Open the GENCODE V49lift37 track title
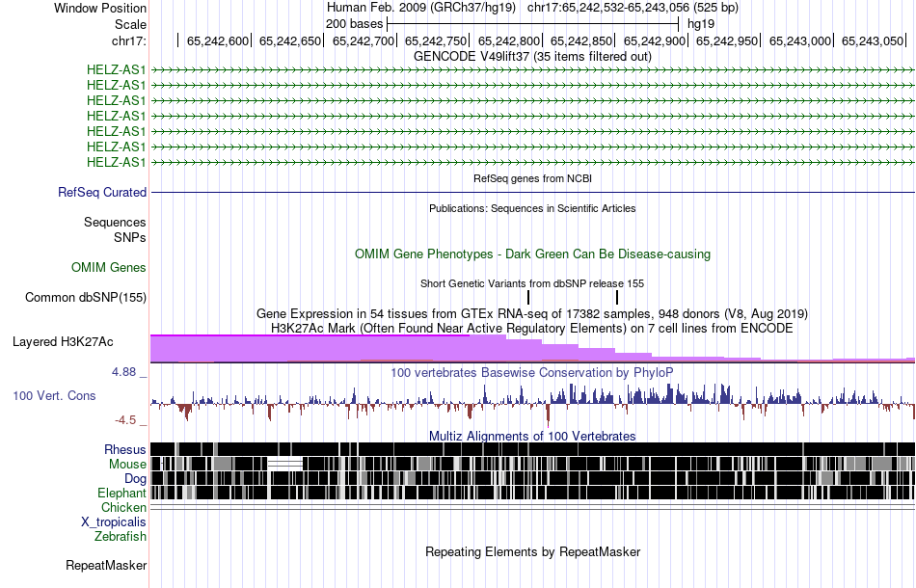This screenshot has height=588, width=916. [532, 57]
